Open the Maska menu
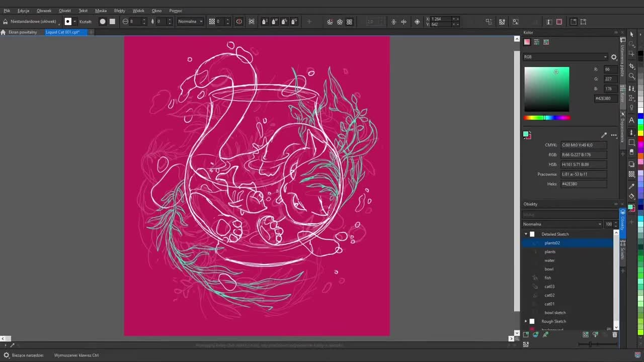Viewport: 644px width, 362px height. click(x=101, y=11)
